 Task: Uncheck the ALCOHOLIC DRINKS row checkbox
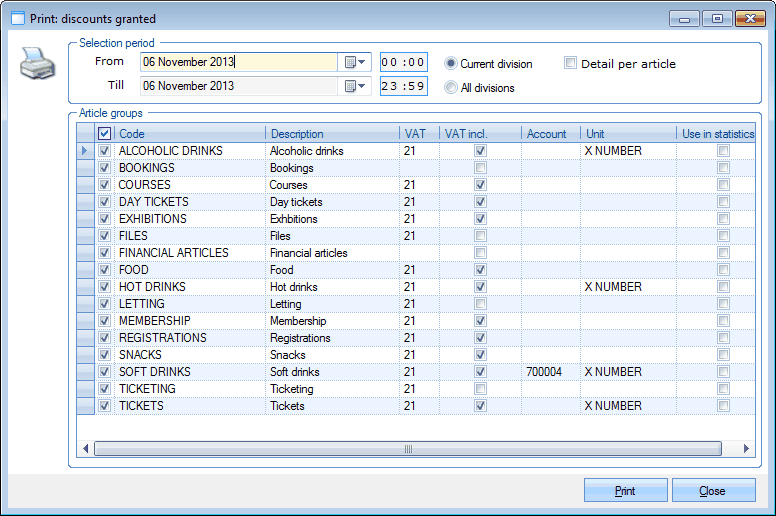click(x=105, y=151)
